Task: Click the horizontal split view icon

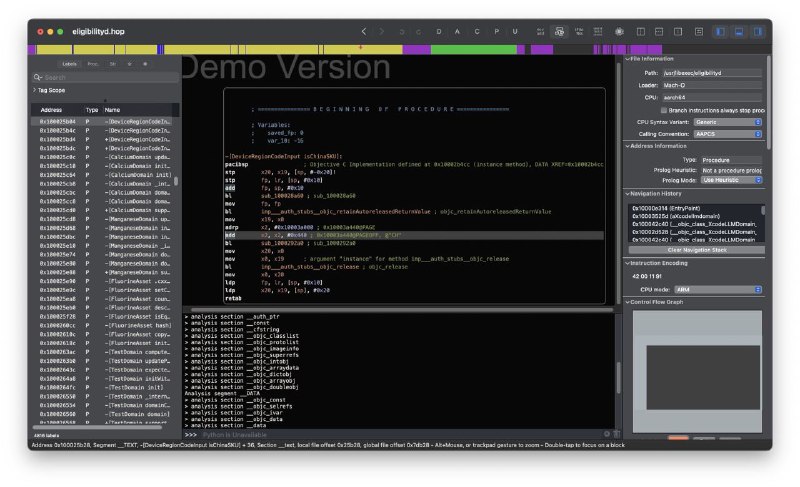Action: 659,32
